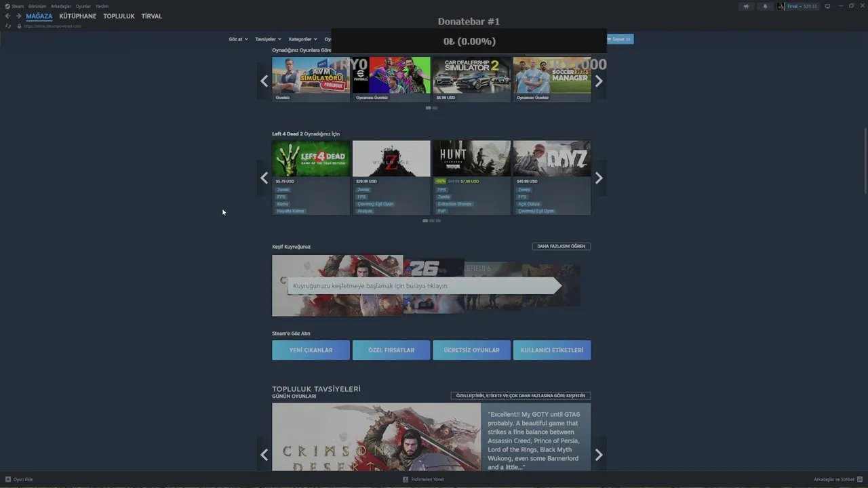The height and width of the screenshot is (488, 868).
Task: Click the ÖZEL FIRSATLAR button
Action: [x=391, y=350]
